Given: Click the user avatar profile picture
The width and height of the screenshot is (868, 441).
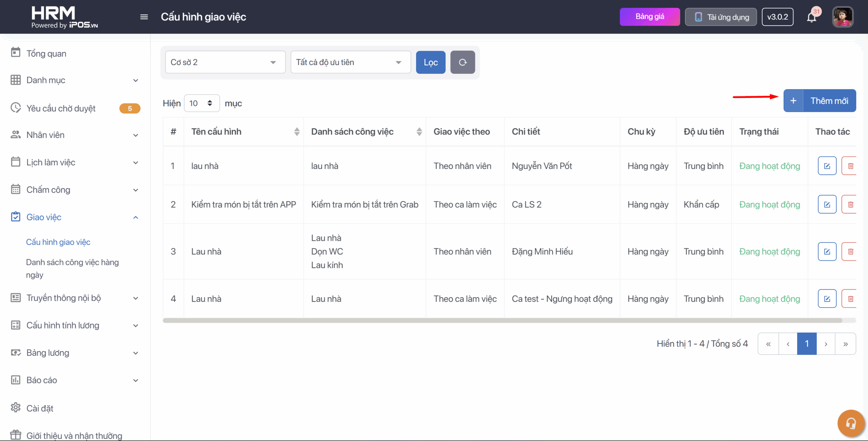Looking at the screenshot, I should click(x=842, y=17).
